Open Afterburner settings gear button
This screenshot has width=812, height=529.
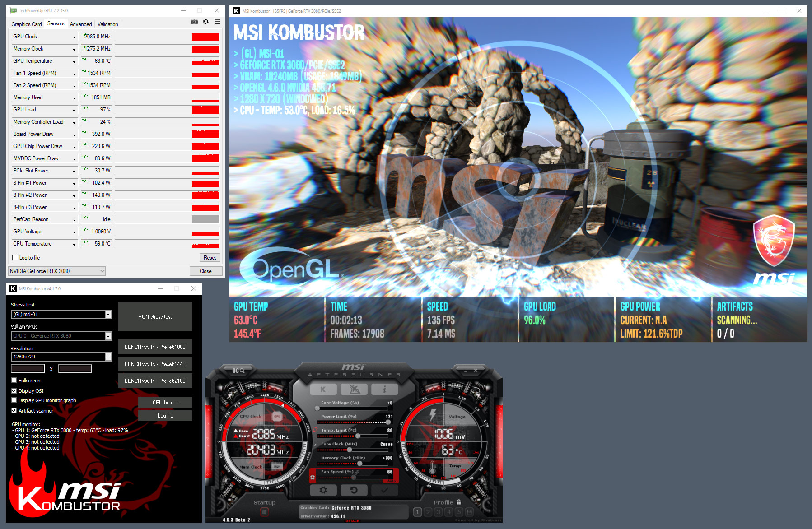point(323,490)
